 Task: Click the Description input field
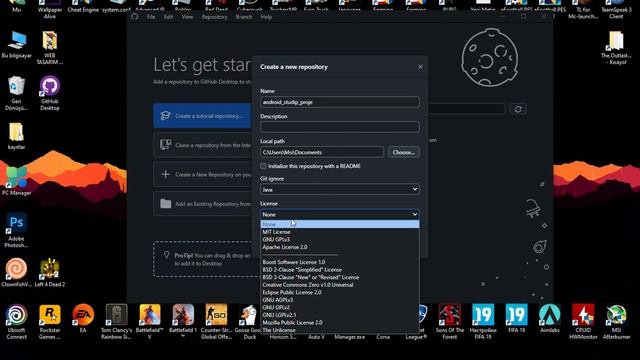pos(340,127)
